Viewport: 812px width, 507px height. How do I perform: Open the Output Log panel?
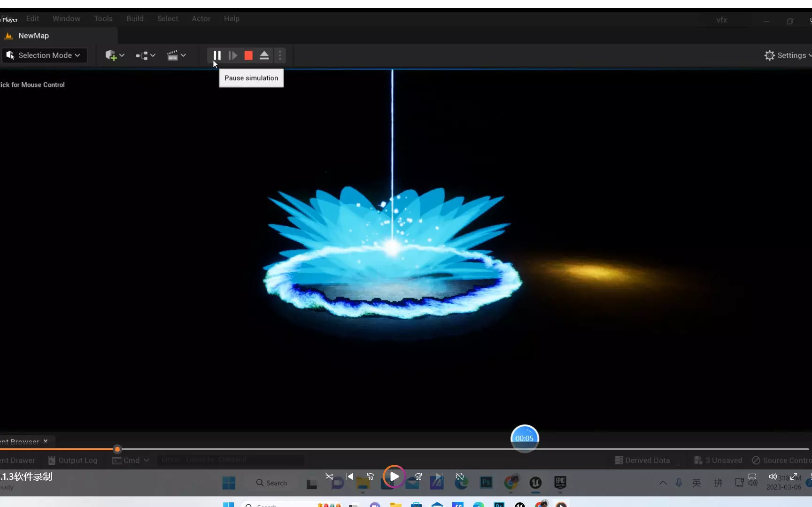(73, 461)
